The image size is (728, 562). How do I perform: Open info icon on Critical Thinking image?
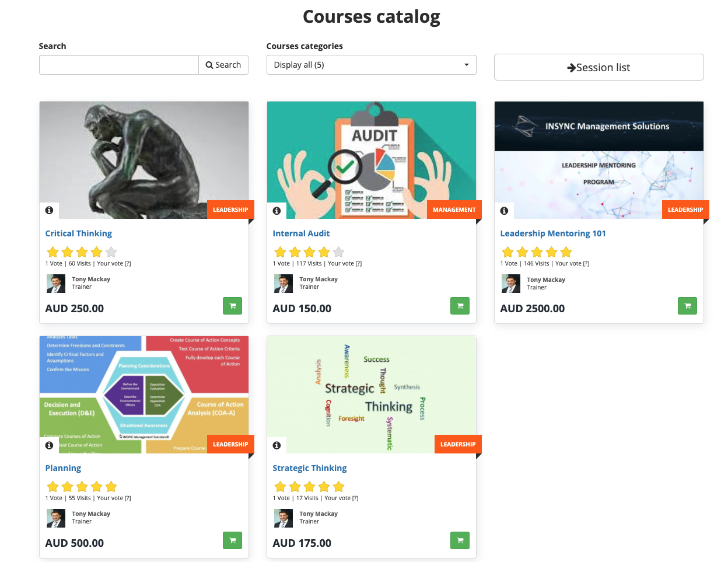[x=50, y=210]
